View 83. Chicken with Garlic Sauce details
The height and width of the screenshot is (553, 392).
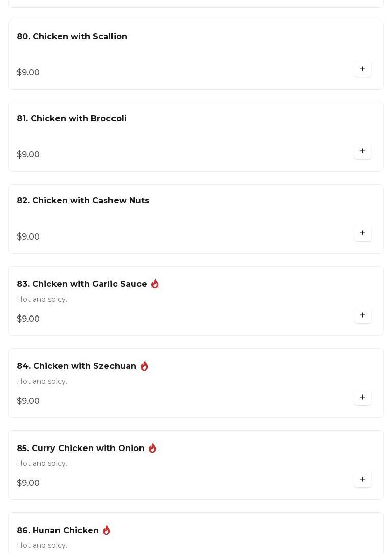(82, 284)
